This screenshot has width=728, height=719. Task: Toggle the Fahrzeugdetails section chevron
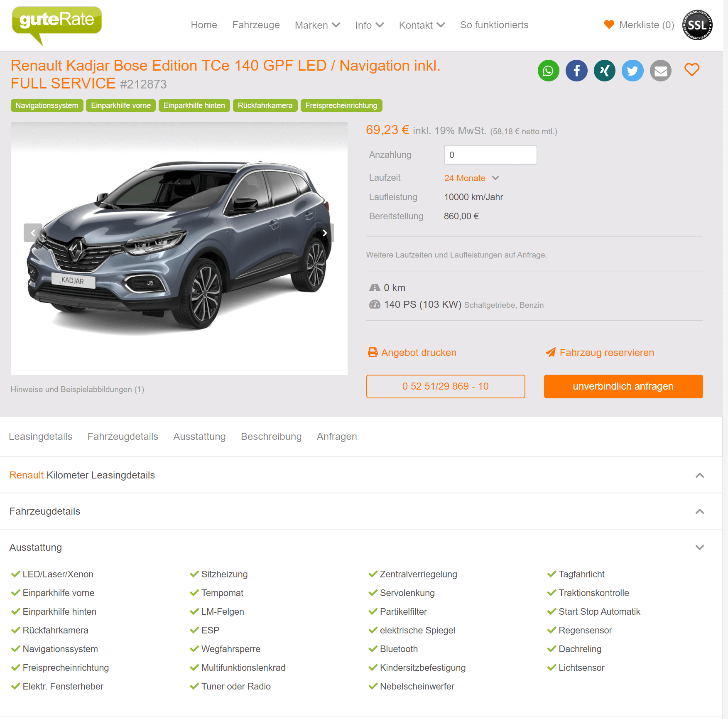pos(700,511)
